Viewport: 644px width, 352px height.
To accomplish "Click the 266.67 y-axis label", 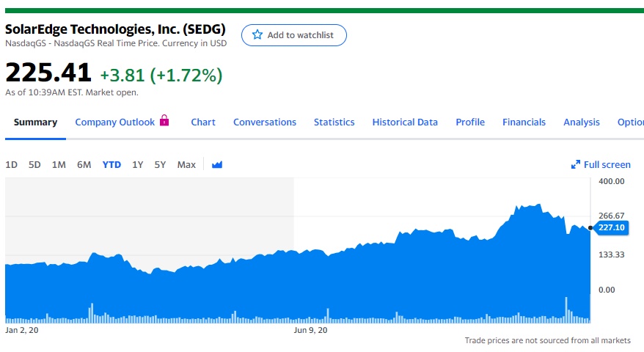I will point(611,216).
